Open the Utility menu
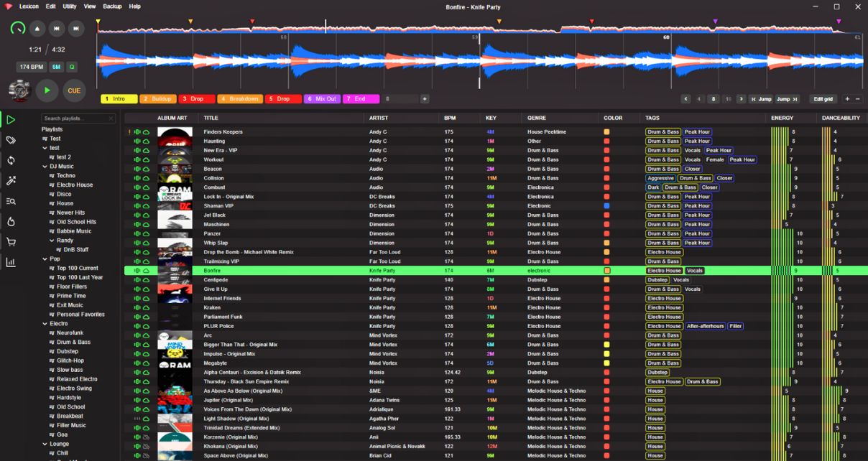This screenshot has height=461, width=868. (70, 6)
